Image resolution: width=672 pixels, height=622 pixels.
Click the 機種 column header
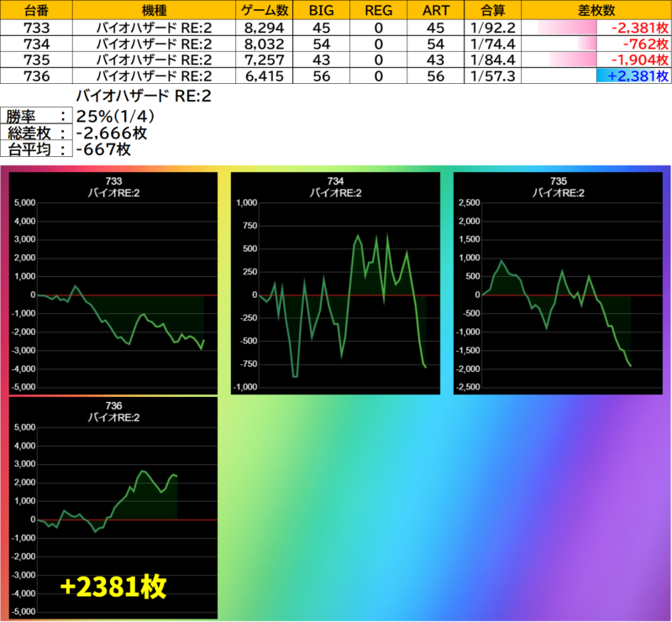(154, 10)
